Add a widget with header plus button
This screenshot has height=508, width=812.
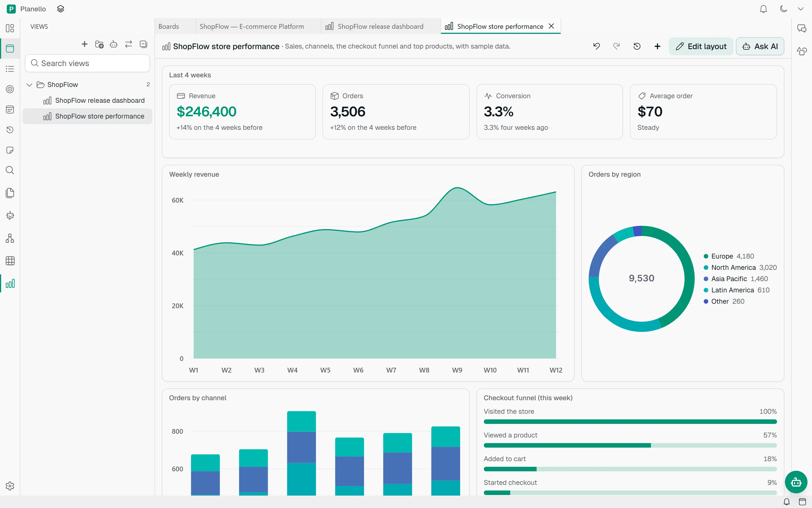(657, 46)
